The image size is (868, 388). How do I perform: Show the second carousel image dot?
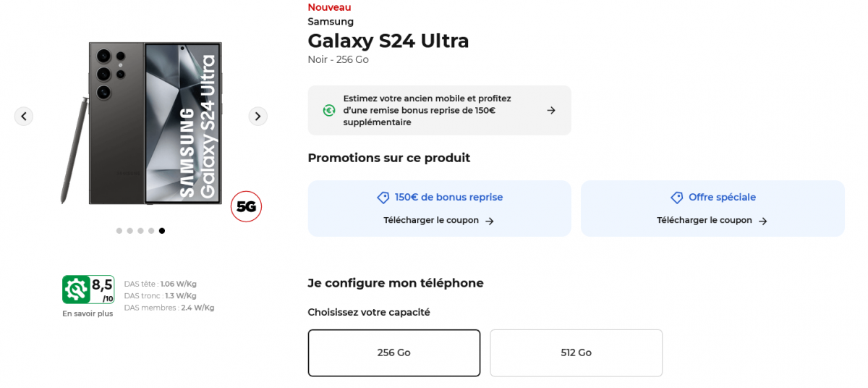pyautogui.click(x=129, y=231)
